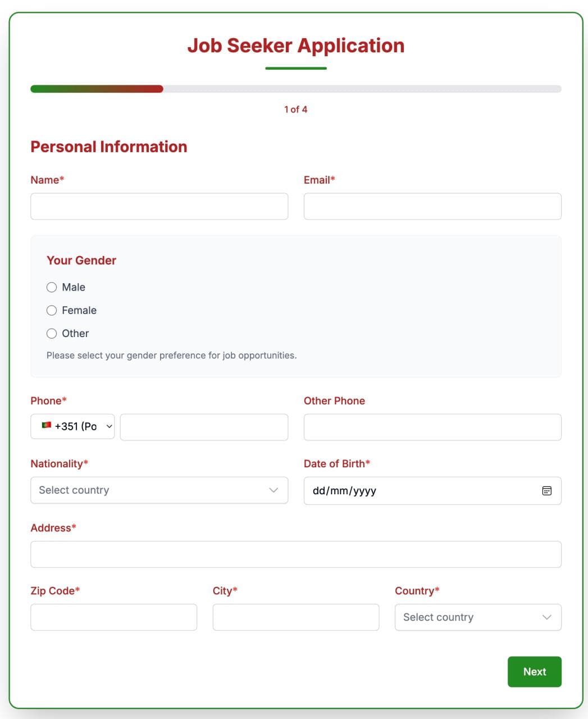
Task: Select the Male gender option
Action: click(x=52, y=287)
